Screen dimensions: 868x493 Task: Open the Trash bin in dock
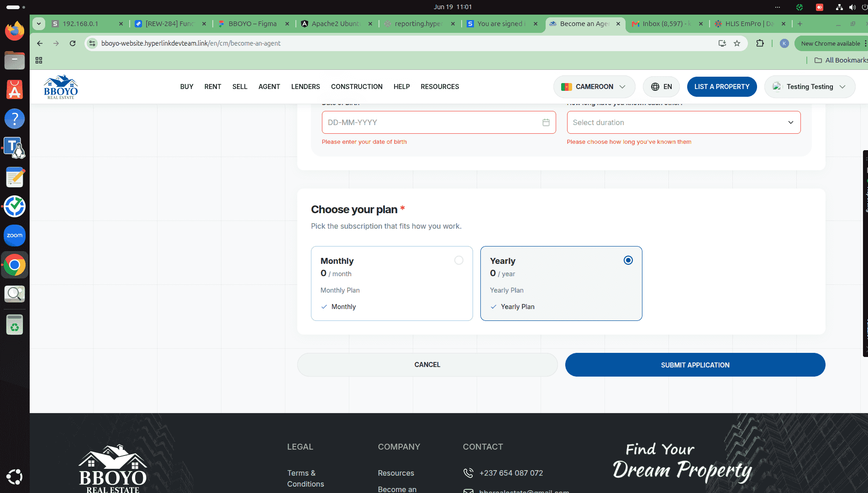click(15, 324)
